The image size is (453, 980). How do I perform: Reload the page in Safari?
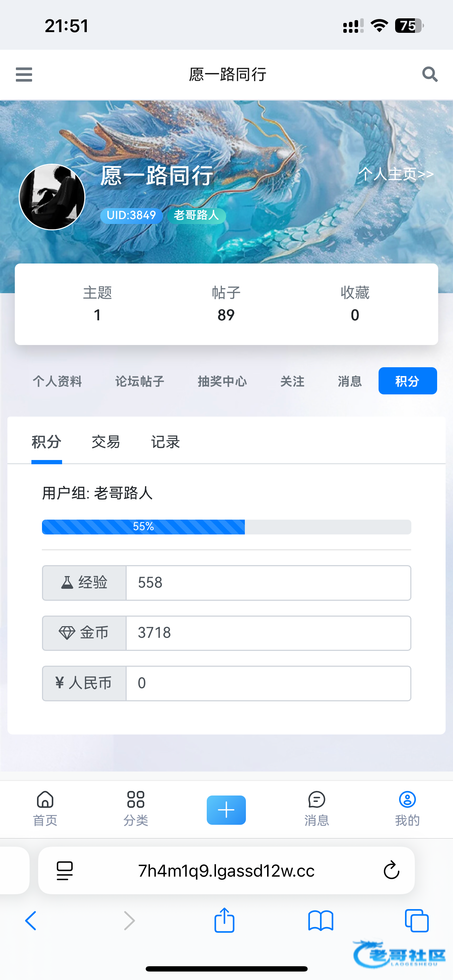(x=391, y=870)
